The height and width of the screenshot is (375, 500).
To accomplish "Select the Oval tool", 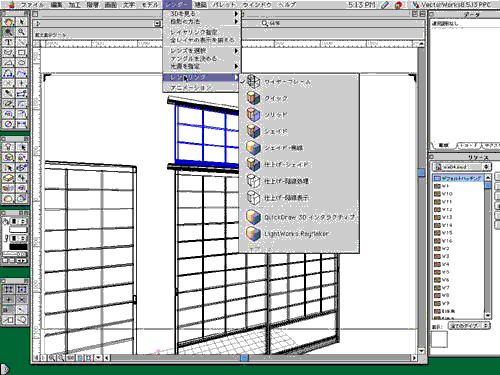I will click(x=21, y=63).
